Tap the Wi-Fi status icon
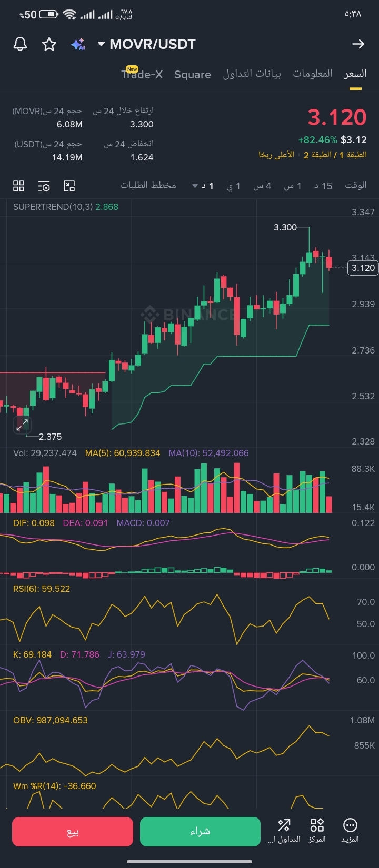 click(69, 15)
